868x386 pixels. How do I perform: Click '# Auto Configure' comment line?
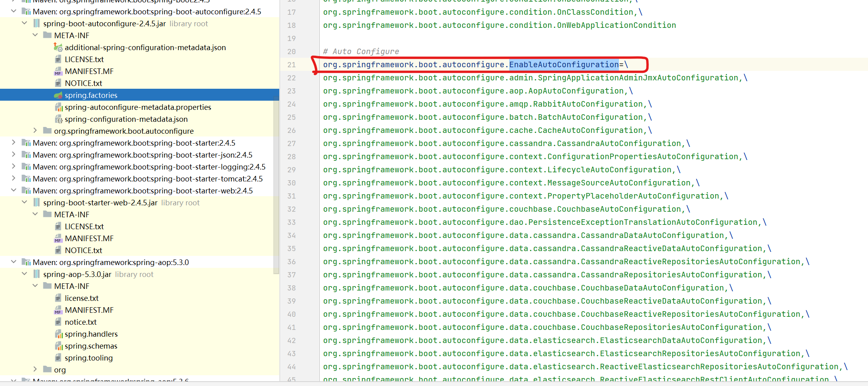(x=361, y=51)
